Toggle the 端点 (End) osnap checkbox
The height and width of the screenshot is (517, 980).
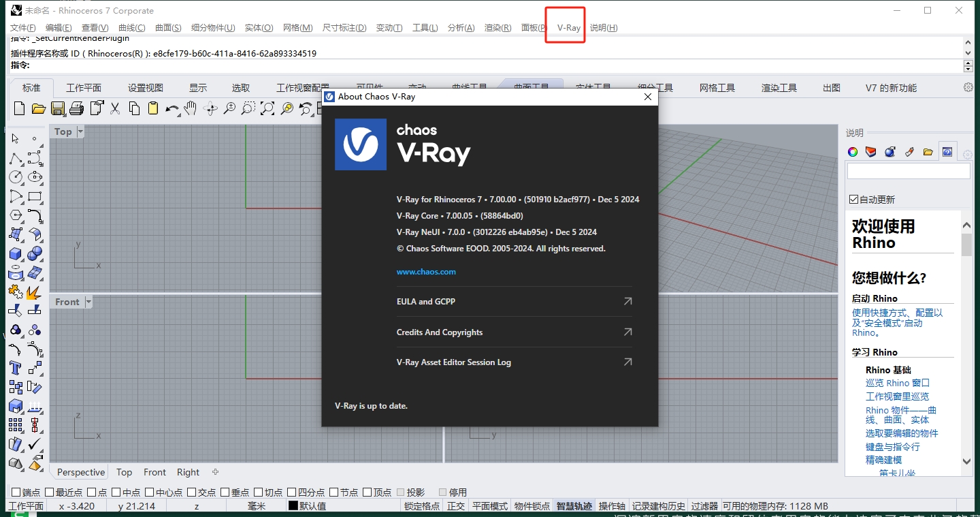point(16,492)
